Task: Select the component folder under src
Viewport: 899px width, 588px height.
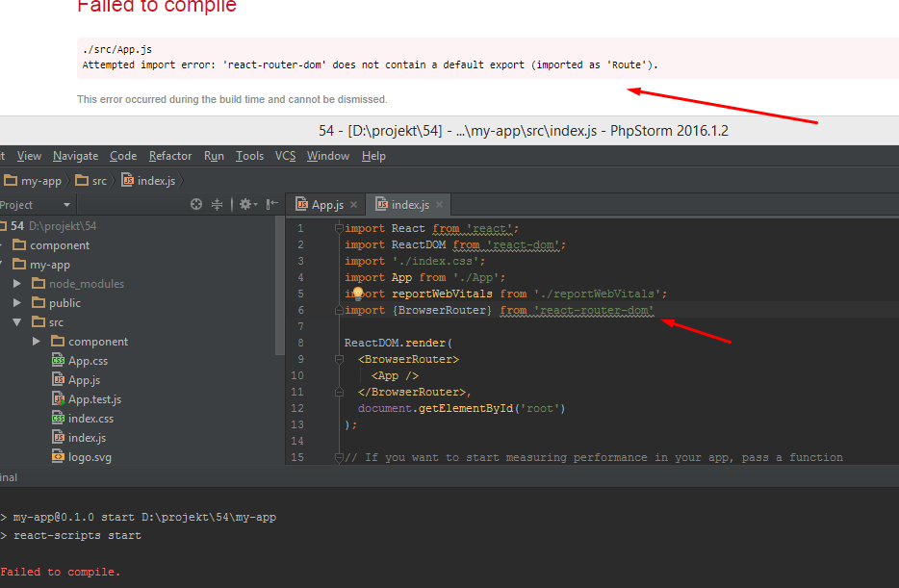Action: point(90,341)
